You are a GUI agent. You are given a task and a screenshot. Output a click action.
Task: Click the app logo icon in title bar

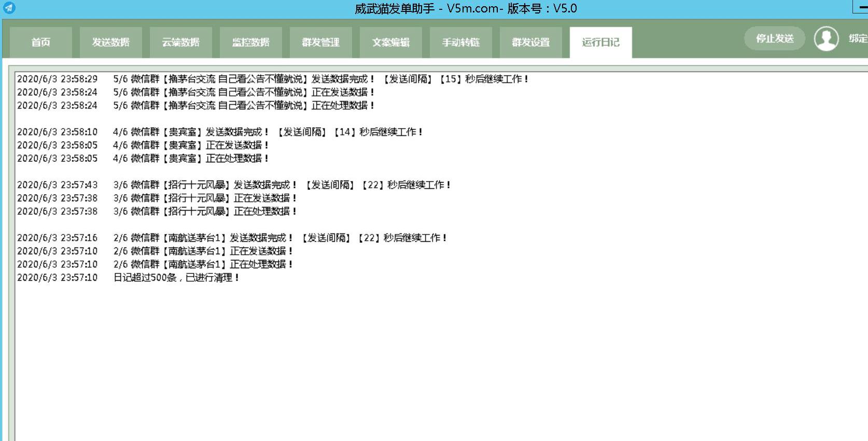click(x=9, y=8)
